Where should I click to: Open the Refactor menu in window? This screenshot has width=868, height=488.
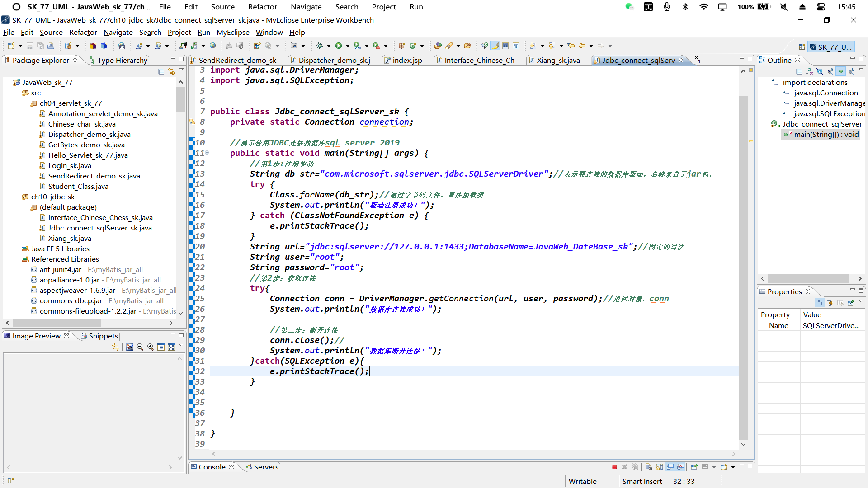click(x=83, y=32)
